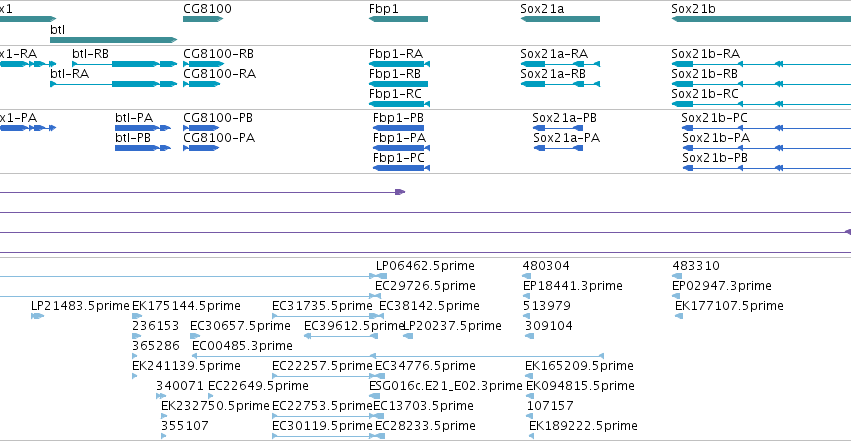Open transcript Fbp1-RC label

[x=396, y=94]
